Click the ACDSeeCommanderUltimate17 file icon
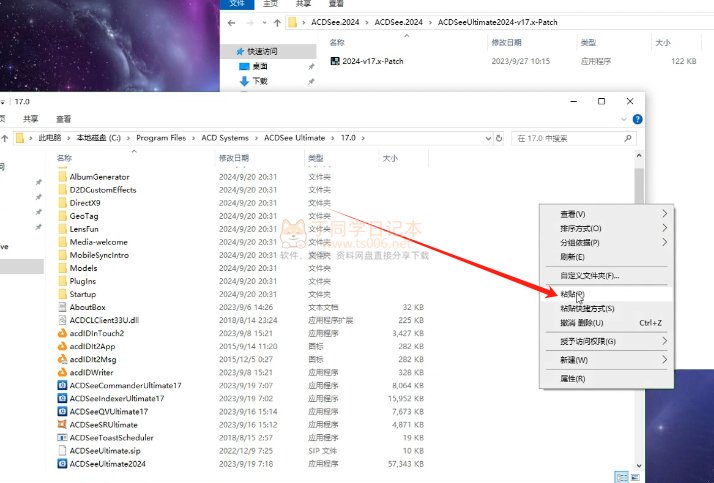714x483 pixels. 62,385
